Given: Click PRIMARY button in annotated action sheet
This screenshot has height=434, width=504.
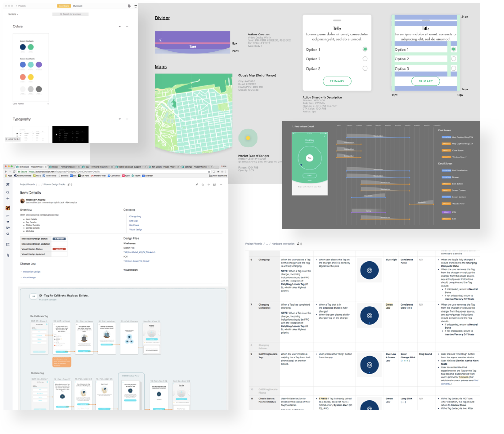Looking at the screenshot, I should coord(425,81).
